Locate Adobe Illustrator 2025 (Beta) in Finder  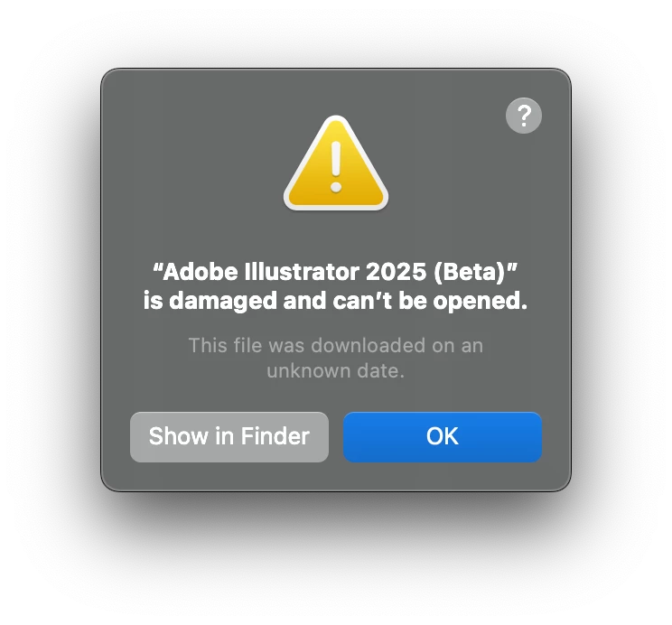[229, 437]
